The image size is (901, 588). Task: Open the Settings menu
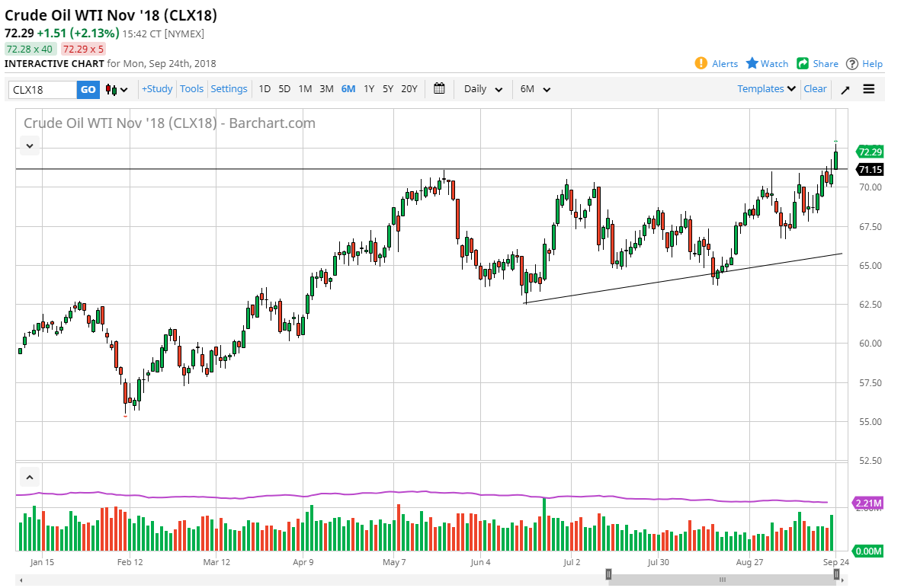click(x=229, y=89)
